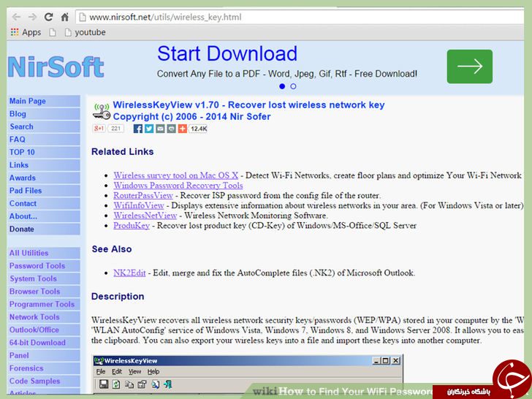Click Copy icon in WirelessKeyView toolbar

tap(129, 384)
